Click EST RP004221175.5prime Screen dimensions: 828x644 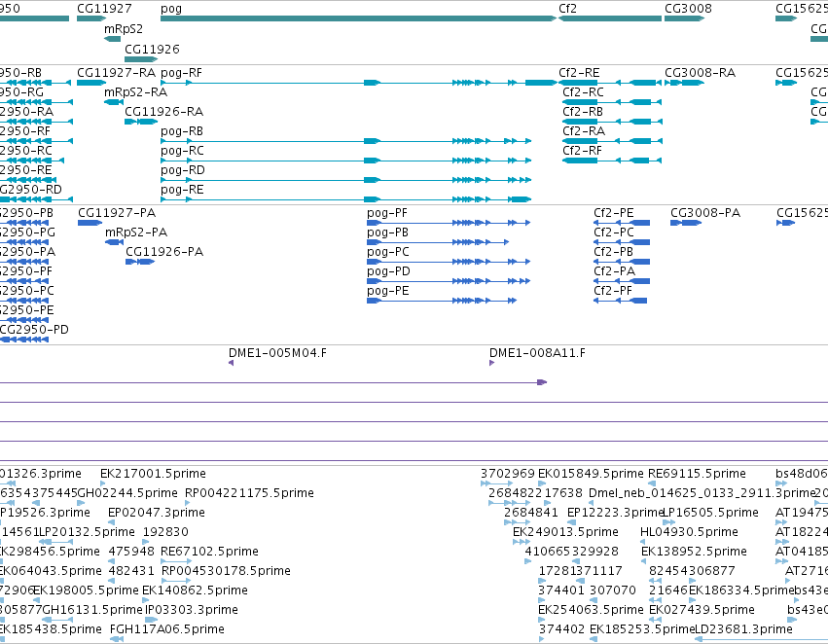(x=249, y=493)
